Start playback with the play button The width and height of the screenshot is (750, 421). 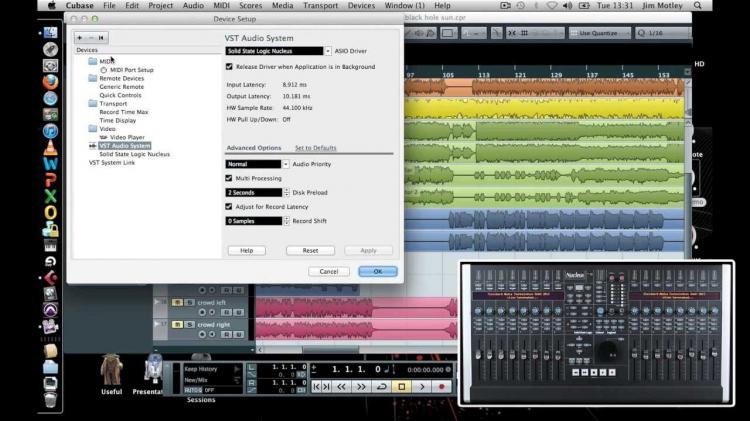[x=422, y=387]
